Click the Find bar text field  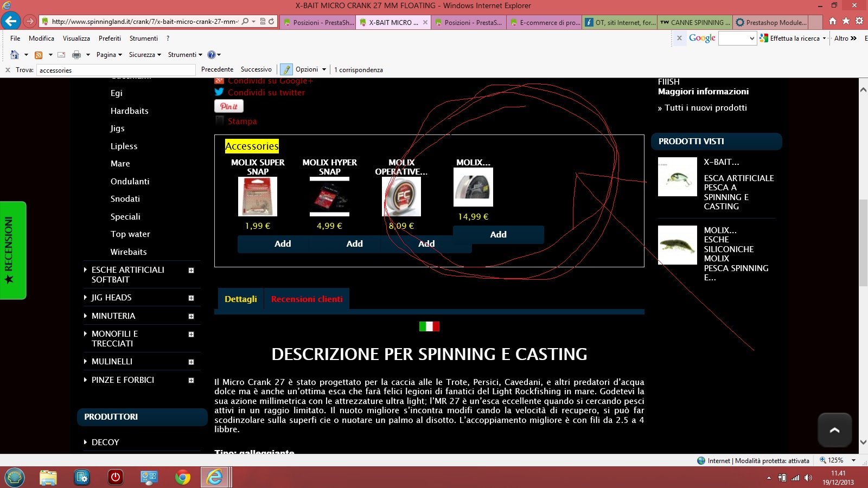(116, 70)
